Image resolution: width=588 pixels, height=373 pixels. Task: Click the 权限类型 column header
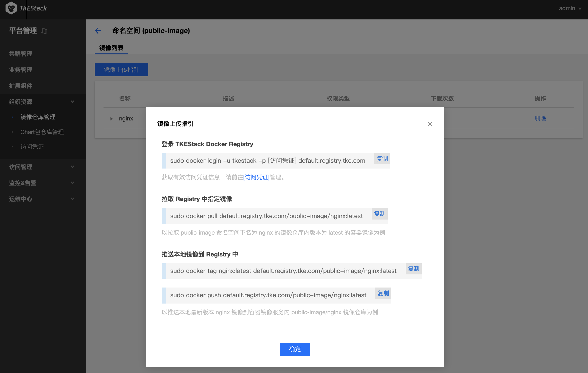338,99
